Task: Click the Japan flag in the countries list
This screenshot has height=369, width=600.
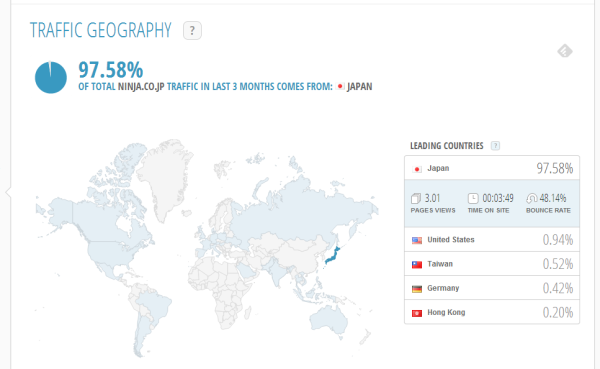Action: tap(417, 169)
